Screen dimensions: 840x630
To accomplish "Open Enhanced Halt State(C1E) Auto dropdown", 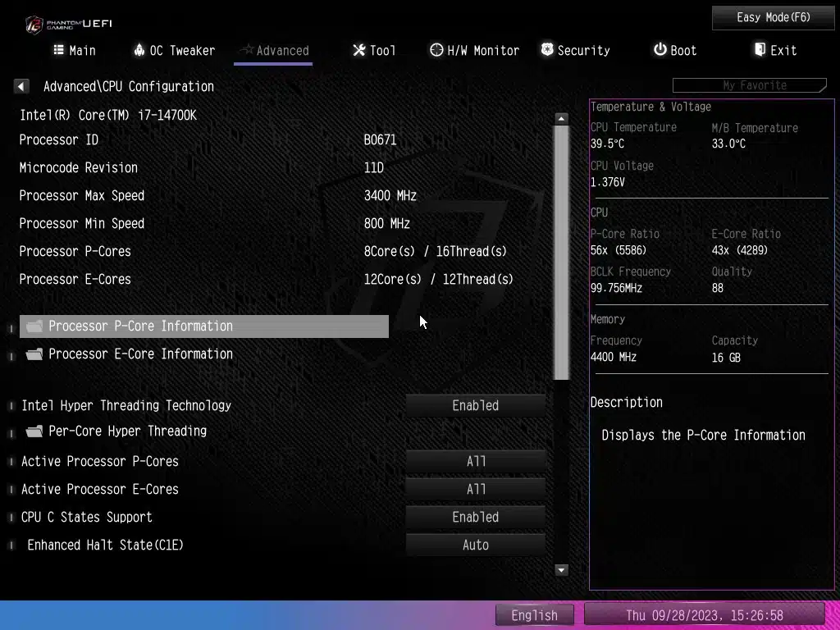I will coord(476,545).
